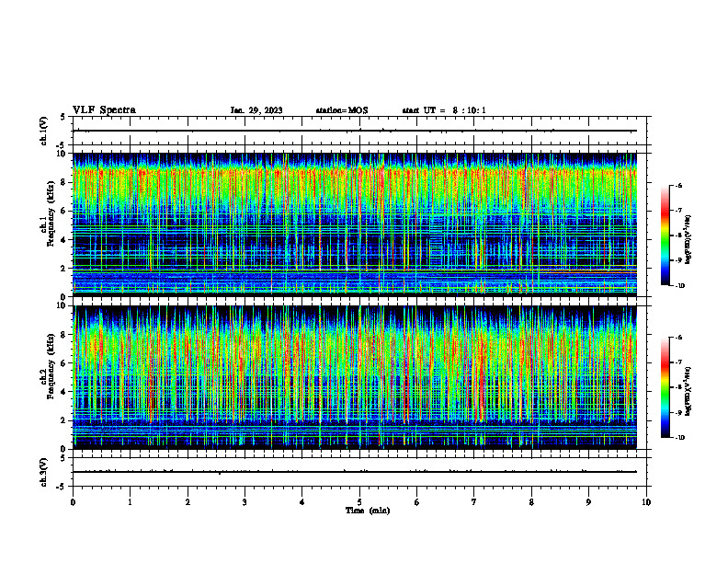Click the 'Time (min)' axis label
Screen dimensions: 728x563
[x=368, y=511]
